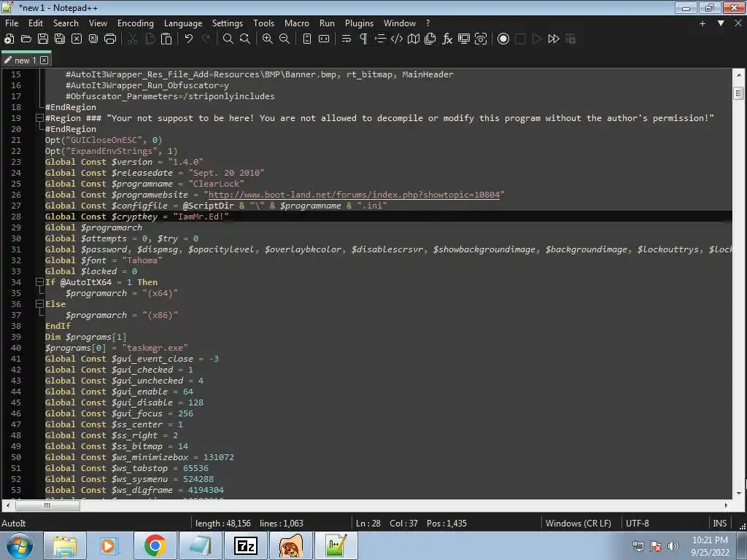Open the Edit menu
Viewport: 747px width, 560px height.
tap(36, 23)
